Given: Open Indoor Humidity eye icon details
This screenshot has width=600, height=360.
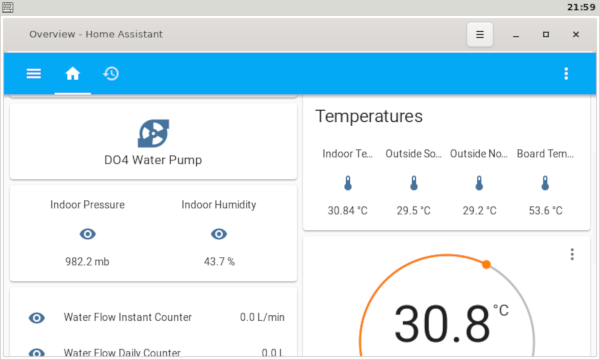Looking at the screenshot, I should point(219,234).
